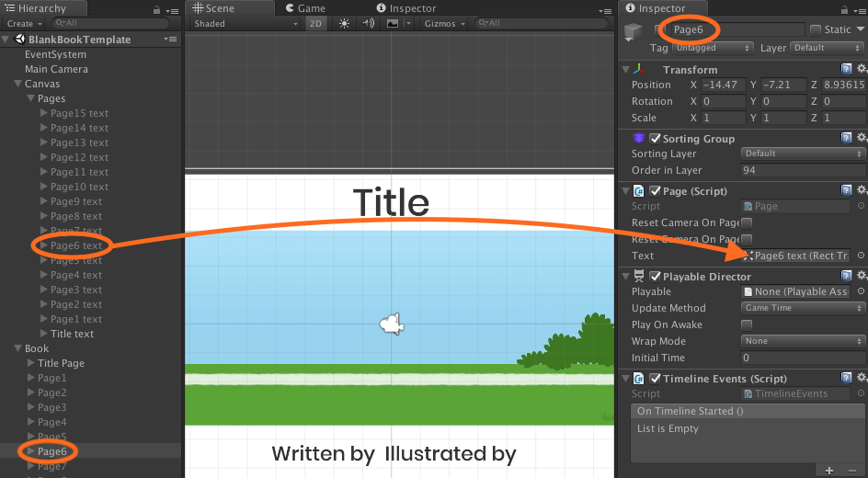Open Playable Director gear settings
The height and width of the screenshot is (478, 868).
(862, 276)
